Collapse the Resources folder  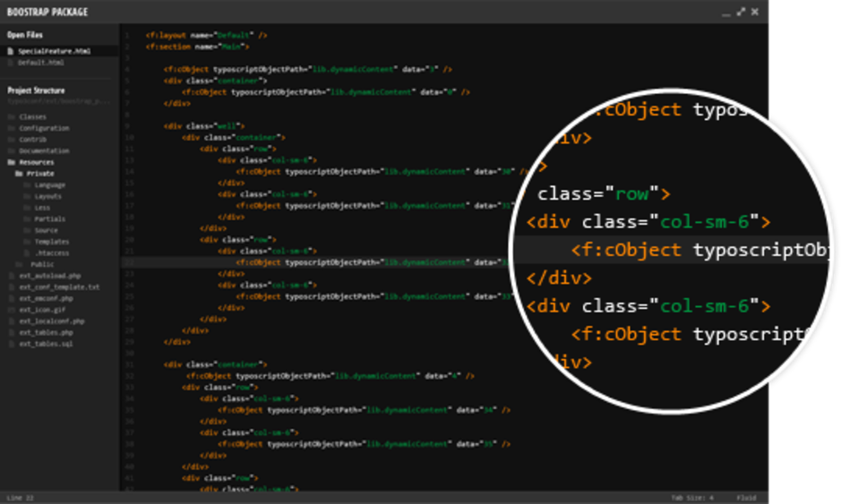click(x=12, y=162)
